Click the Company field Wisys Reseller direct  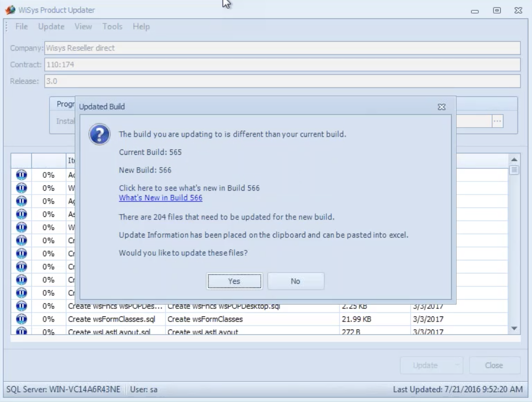point(282,48)
